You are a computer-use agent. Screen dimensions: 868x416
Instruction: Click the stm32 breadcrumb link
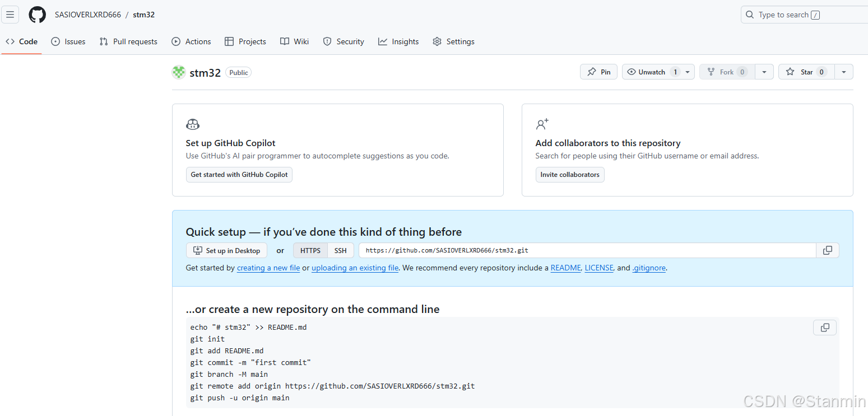click(144, 15)
